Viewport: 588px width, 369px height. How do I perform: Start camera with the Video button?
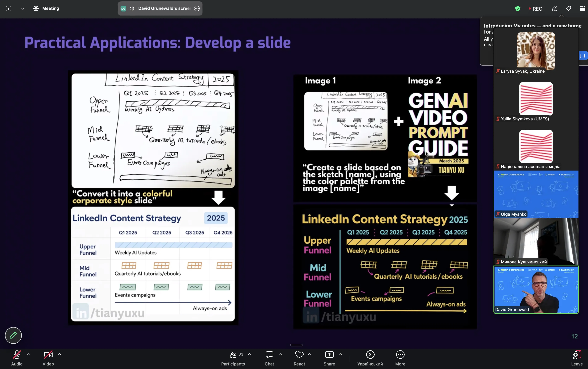point(48,358)
